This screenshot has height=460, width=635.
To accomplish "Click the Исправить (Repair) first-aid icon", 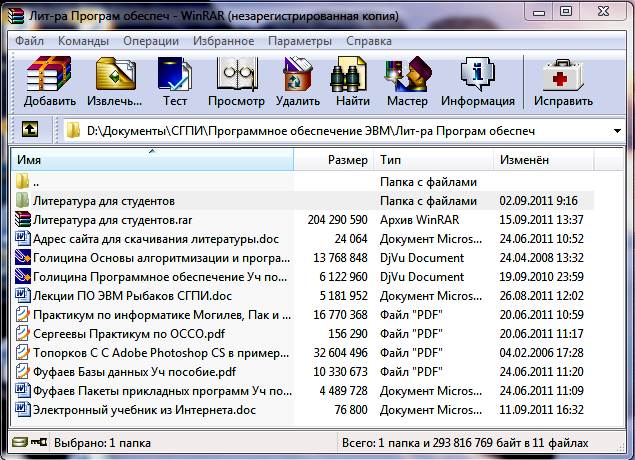I will coord(563,75).
